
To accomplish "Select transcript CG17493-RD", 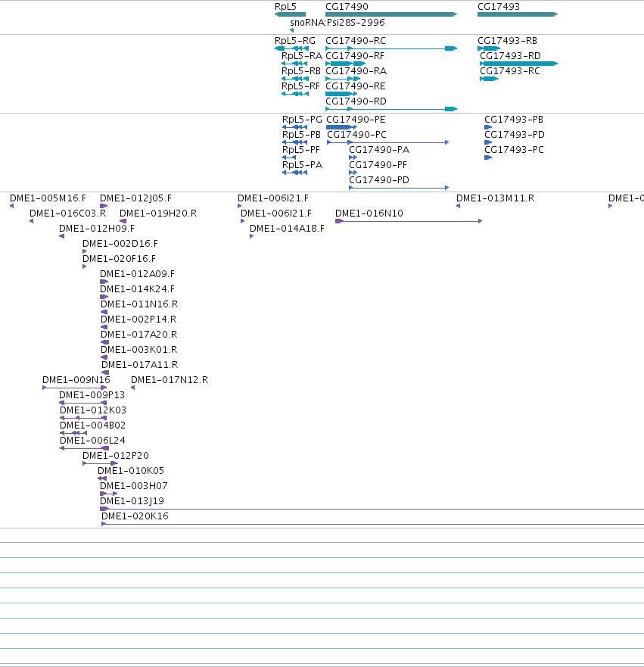I will coord(518,64).
